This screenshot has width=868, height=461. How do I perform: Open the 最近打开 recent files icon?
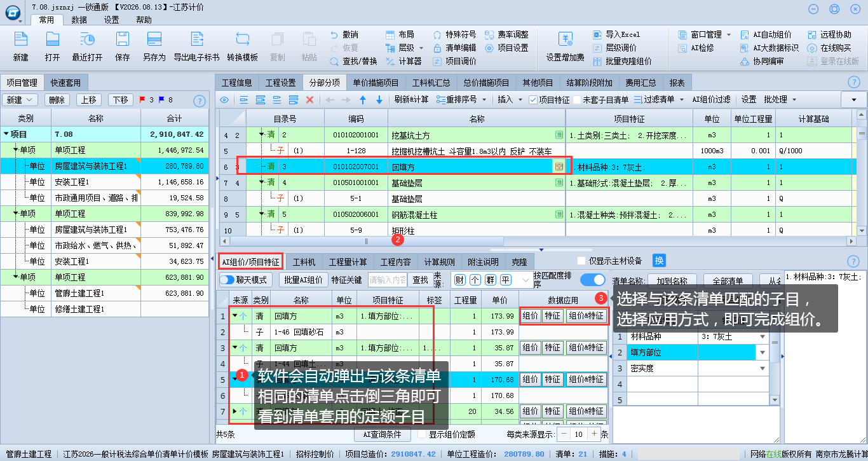click(87, 46)
